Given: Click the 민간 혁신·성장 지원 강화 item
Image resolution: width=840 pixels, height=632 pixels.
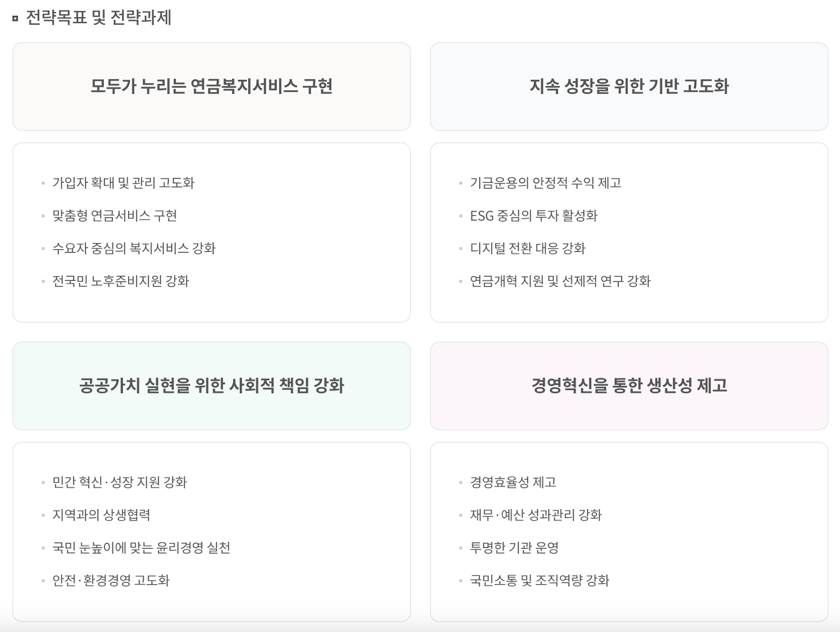Looking at the screenshot, I should pyautogui.click(x=120, y=482).
